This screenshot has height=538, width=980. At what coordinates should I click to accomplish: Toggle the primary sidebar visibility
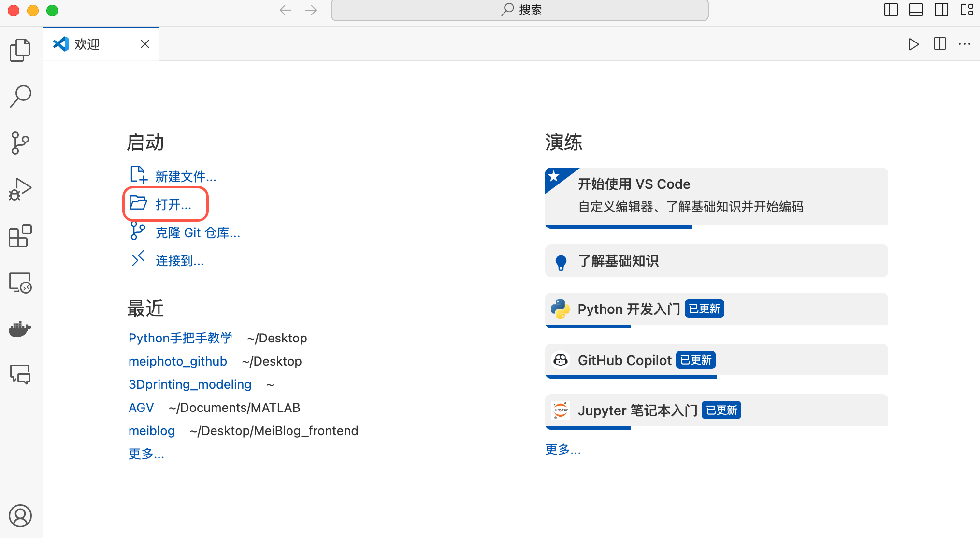(x=891, y=10)
